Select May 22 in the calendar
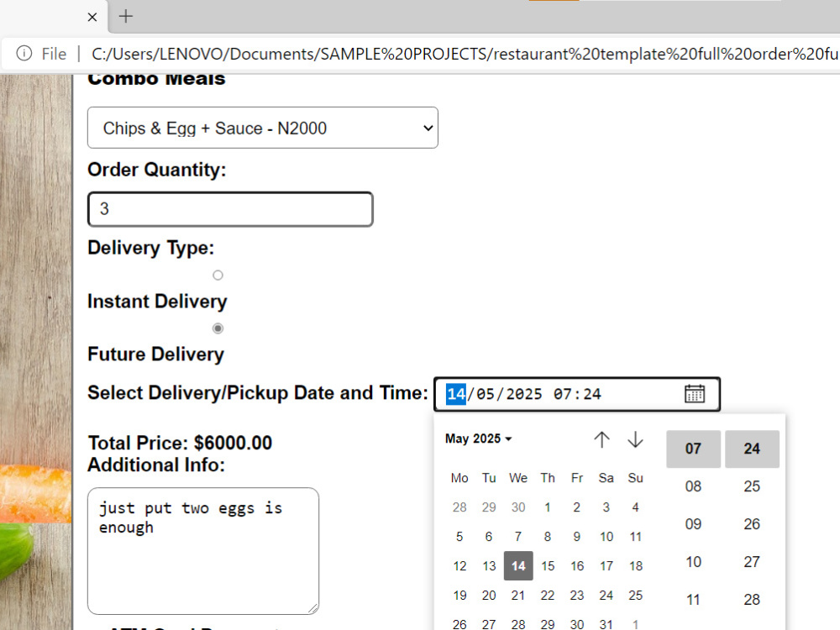The image size is (840, 630). point(548,596)
